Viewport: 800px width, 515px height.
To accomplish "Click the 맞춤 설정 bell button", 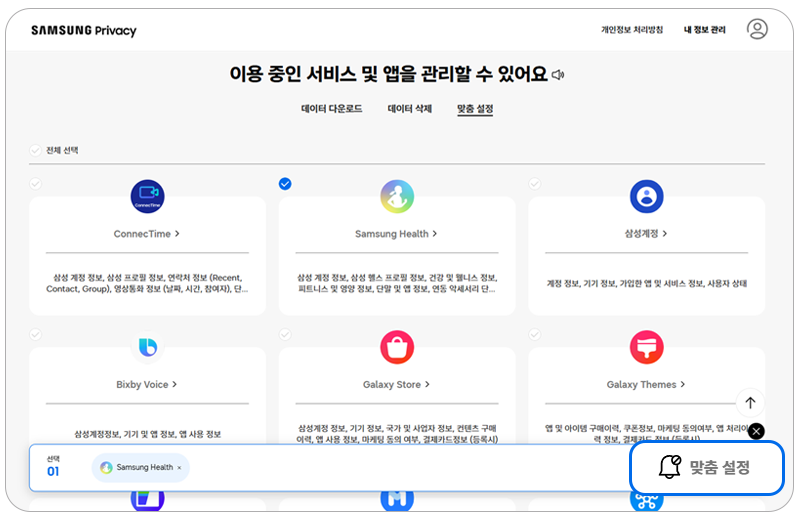I will [x=707, y=468].
